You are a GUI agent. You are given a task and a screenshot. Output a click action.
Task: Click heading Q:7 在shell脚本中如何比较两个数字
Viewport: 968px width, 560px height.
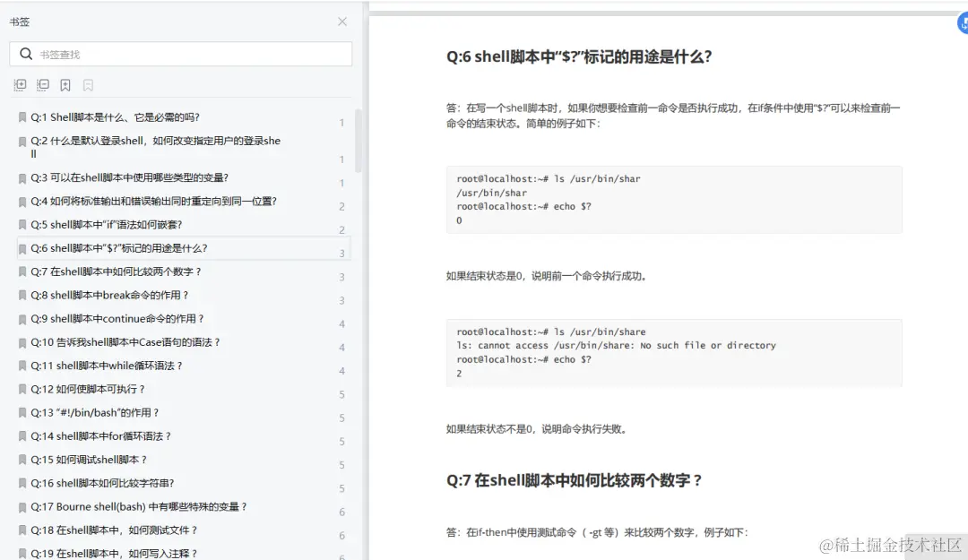(x=575, y=480)
